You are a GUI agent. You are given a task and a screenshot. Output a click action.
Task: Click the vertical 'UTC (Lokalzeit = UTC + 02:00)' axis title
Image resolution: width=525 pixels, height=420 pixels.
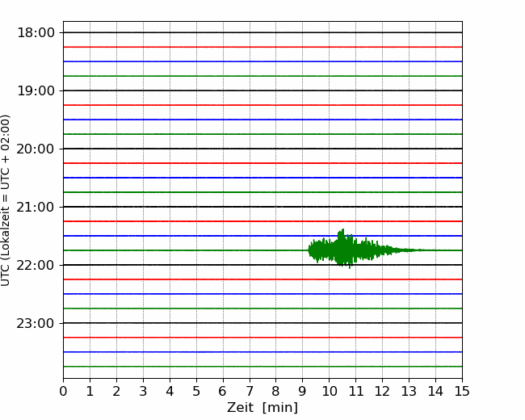(6, 199)
